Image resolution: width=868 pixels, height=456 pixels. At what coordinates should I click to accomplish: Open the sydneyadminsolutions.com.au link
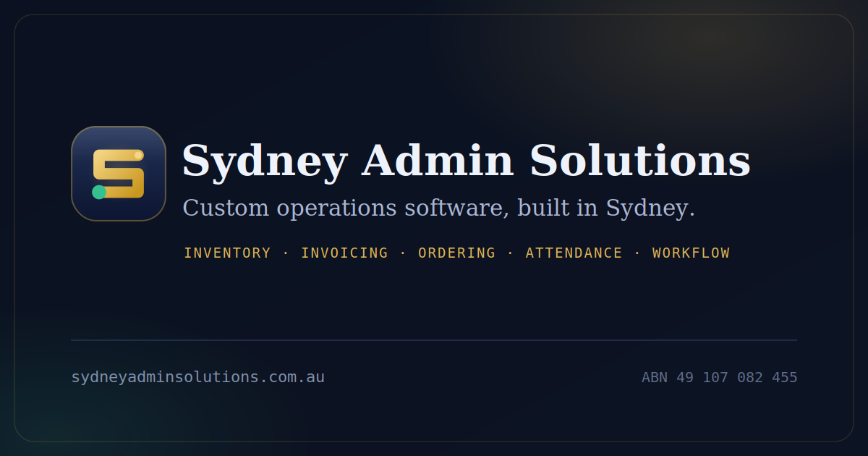point(197,377)
